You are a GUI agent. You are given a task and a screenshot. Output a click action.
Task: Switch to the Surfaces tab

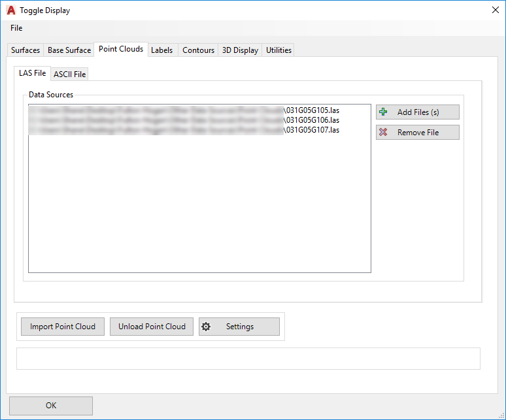click(x=25, y=50)
